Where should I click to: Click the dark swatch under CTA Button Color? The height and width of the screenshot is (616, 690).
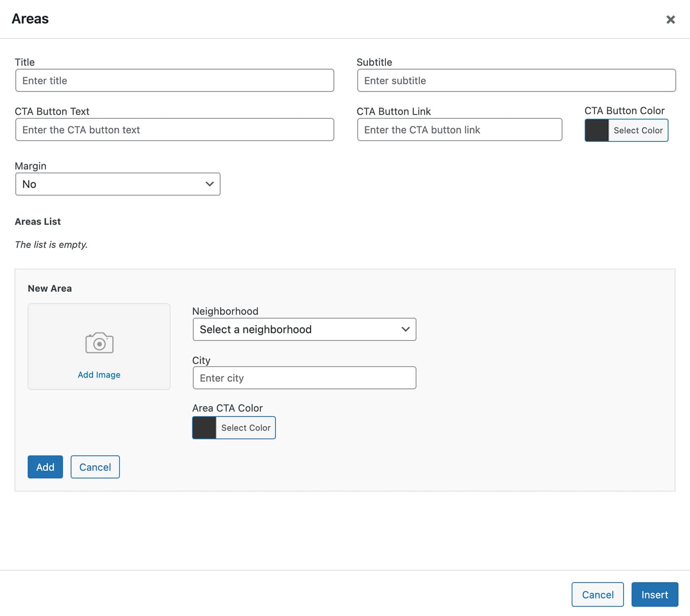(597, 131)
